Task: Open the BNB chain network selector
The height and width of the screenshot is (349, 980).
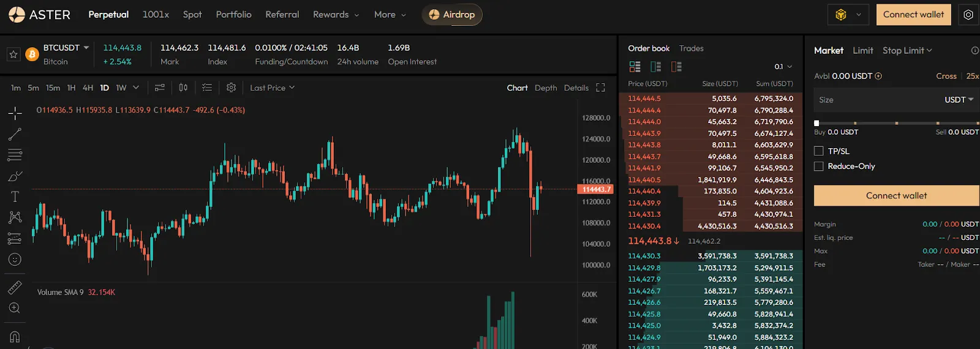Action: pos(848,15)
